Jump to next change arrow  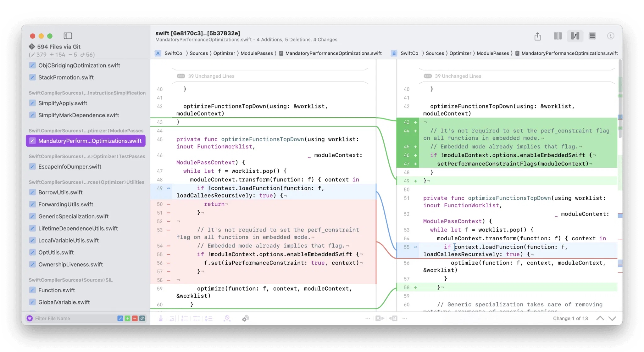(612, 318)
